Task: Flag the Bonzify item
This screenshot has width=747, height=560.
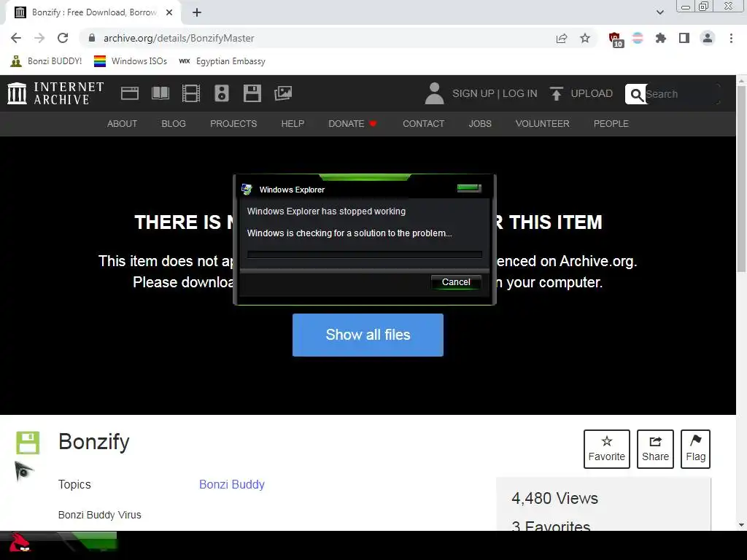Action: click(x=695, y=449)
